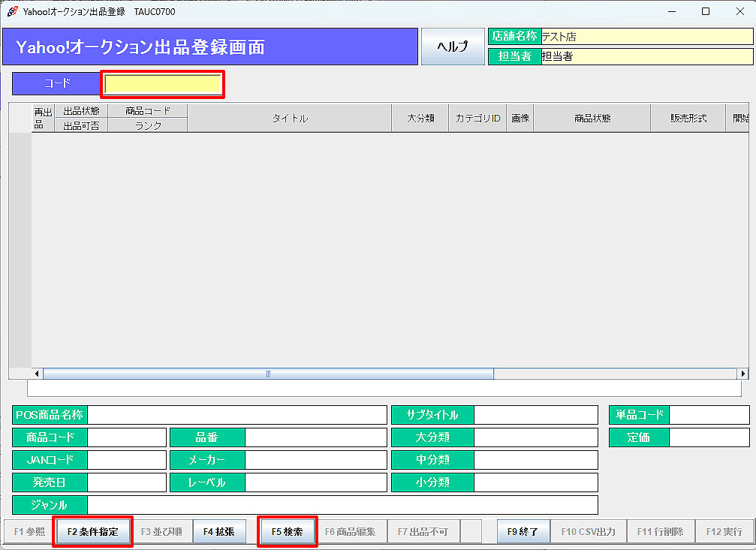Click the 大分類 grid column header
Image resolution: width=756 pixels, height=550 pixels.
tap(420, 119)
